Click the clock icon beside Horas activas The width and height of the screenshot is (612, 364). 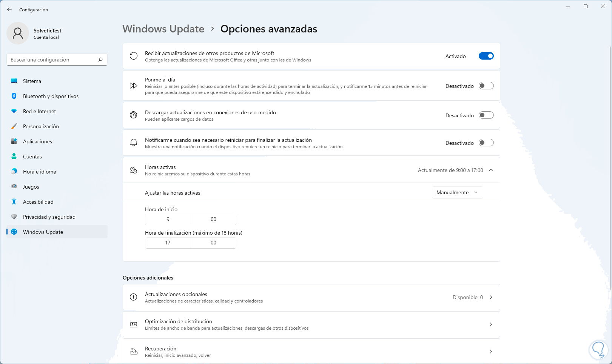point(134,170)
